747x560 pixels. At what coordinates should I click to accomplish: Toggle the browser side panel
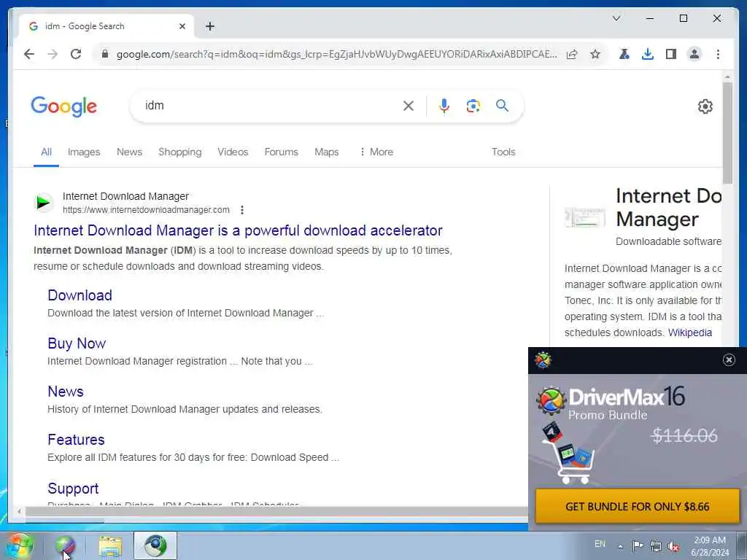(671, 54)
